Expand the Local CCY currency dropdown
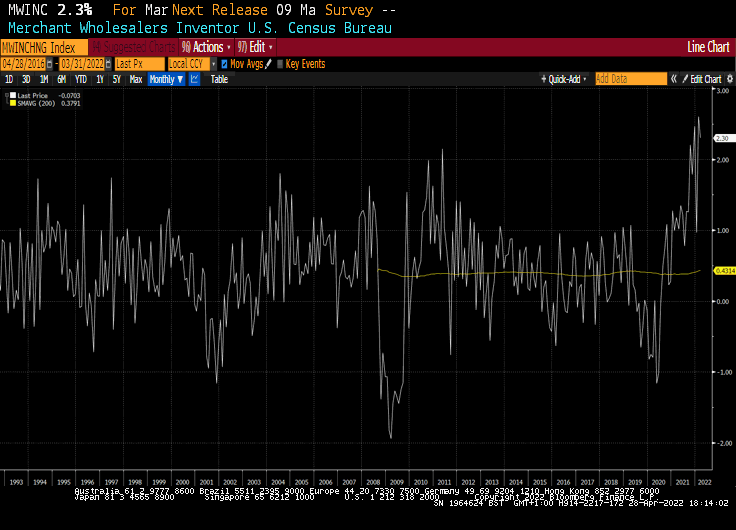736x530 pixels. (x=214, y=64)
